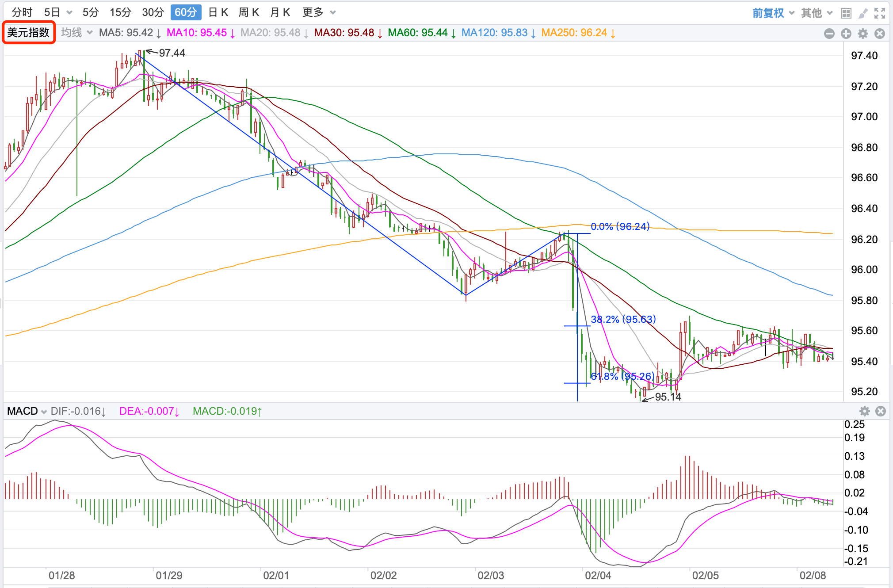This screenshot has width=893, height=588.
Task: Click the 美元指数 symbol button
Action: (x=29, y=33)
